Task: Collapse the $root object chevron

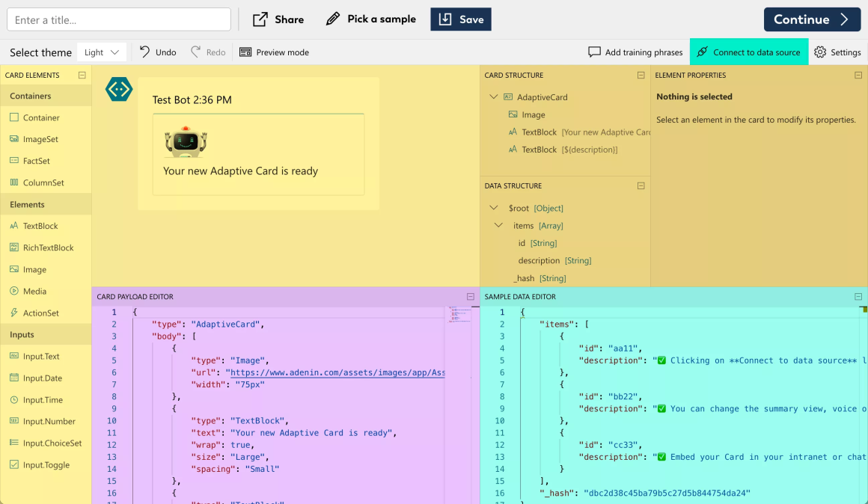Action: point(493,207)
